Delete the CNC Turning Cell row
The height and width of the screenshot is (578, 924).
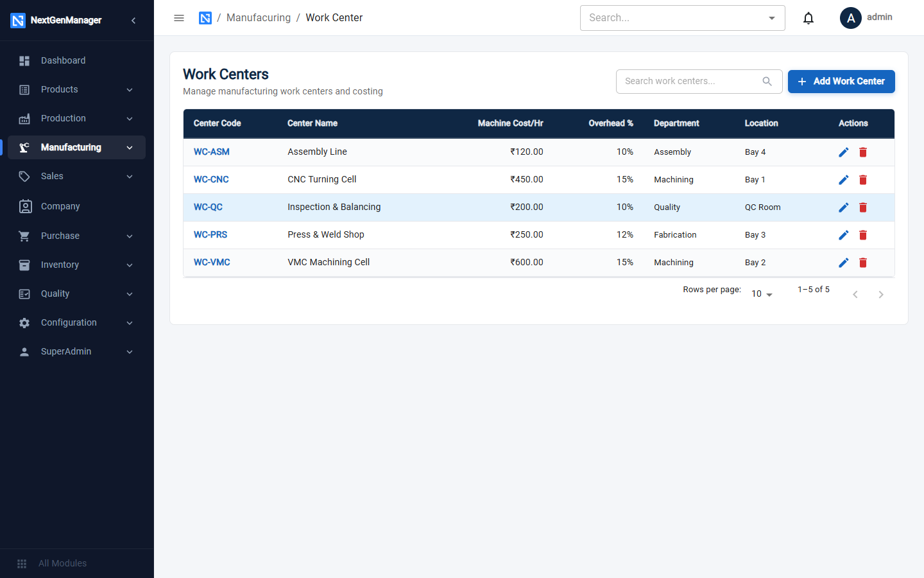863,180
